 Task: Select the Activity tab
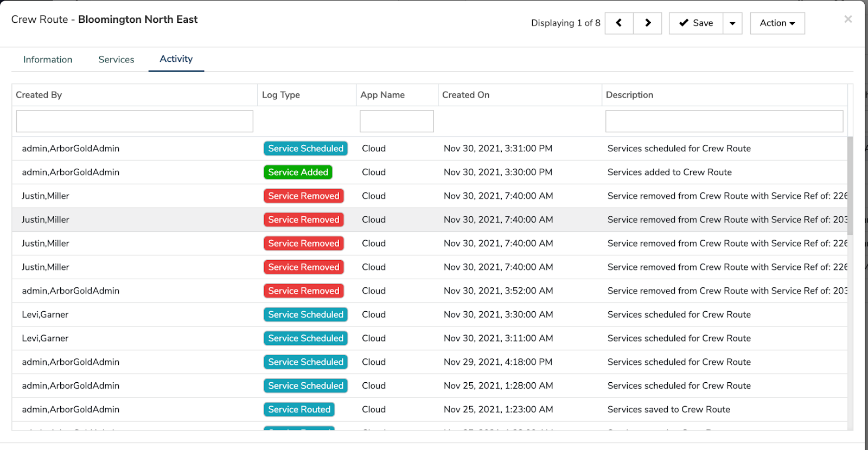[176, 59]
